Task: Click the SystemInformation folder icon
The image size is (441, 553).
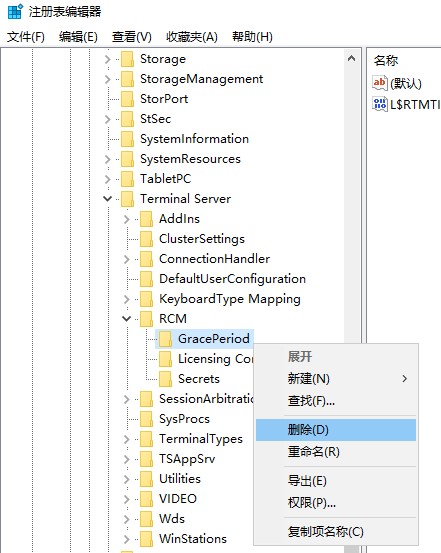Action: point(127,139)
